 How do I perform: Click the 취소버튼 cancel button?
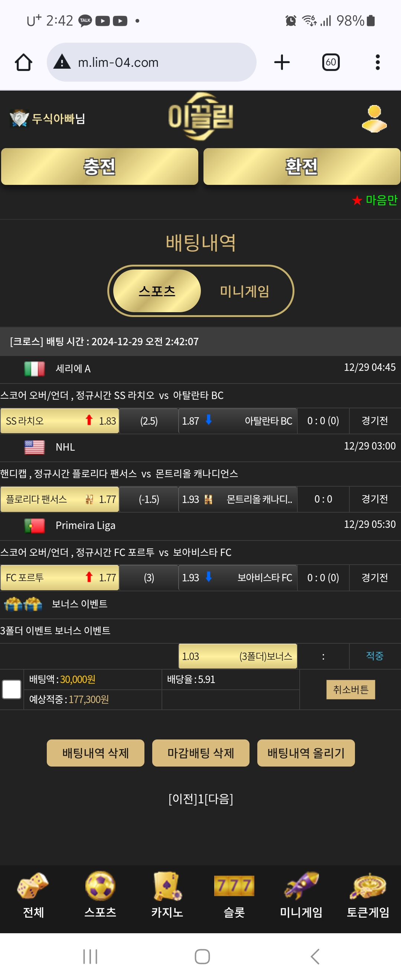[x=351, y=689]
